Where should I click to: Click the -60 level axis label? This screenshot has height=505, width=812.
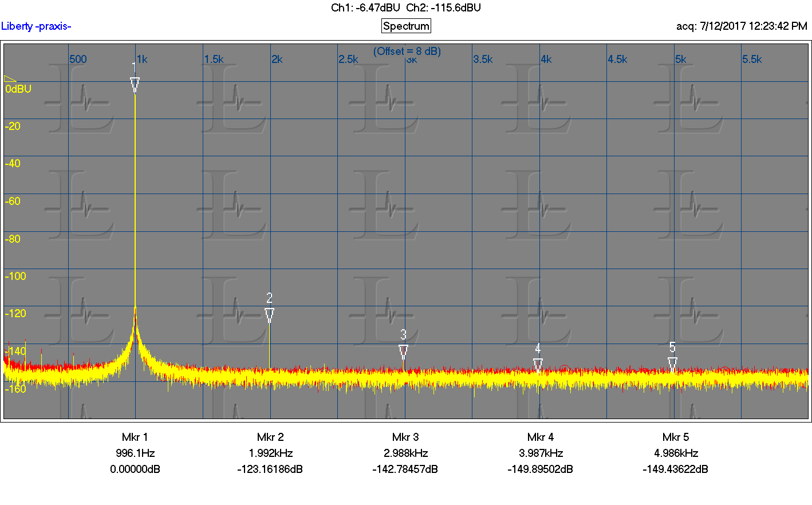[13, 201]
